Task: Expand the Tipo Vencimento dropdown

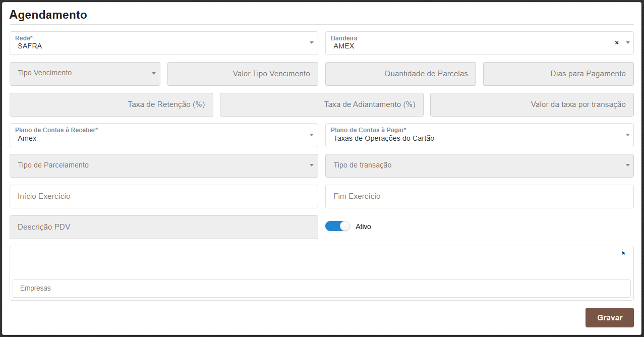Action: click(x=154, y=74)
